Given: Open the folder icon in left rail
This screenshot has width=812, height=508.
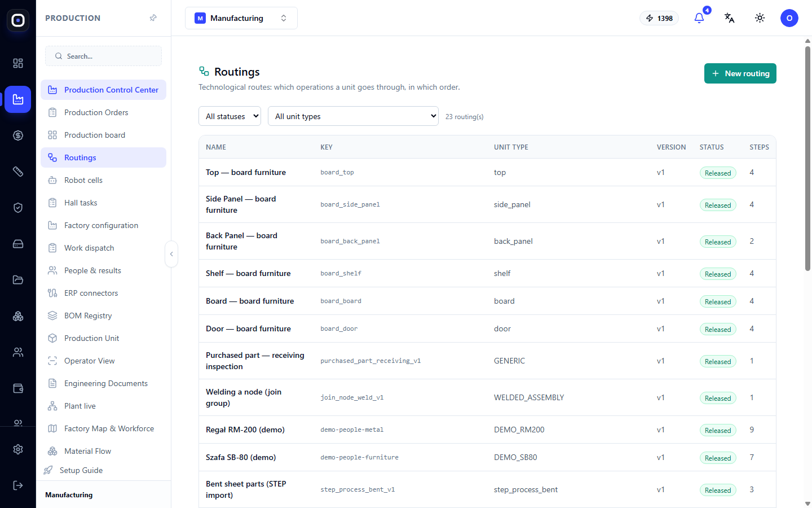Looking at the screenshot, I should 18,280.
